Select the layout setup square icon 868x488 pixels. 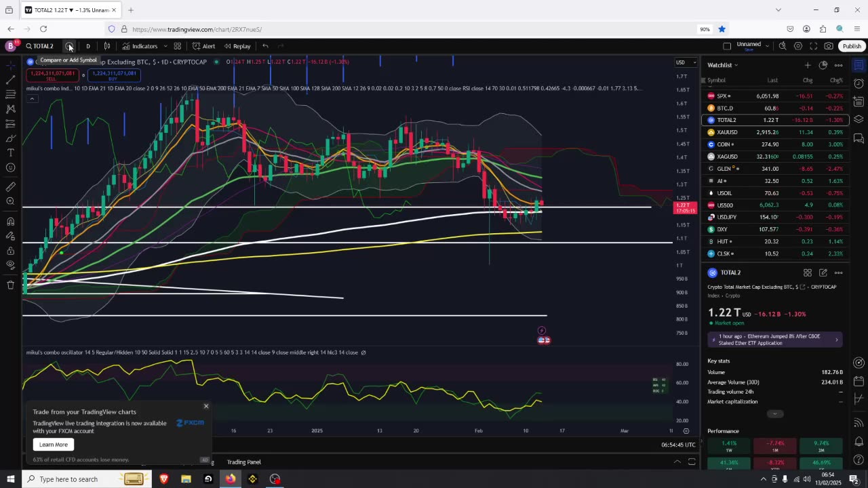(x=727, y=46)
